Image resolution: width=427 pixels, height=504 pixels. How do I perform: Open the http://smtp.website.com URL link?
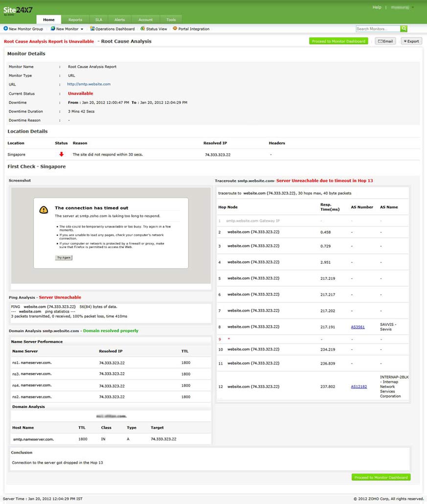click(89, 84)
